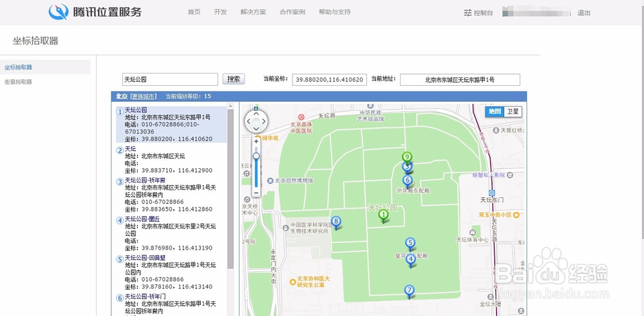Click the 双玉中街小区 residence icon

tap(516, 214)
